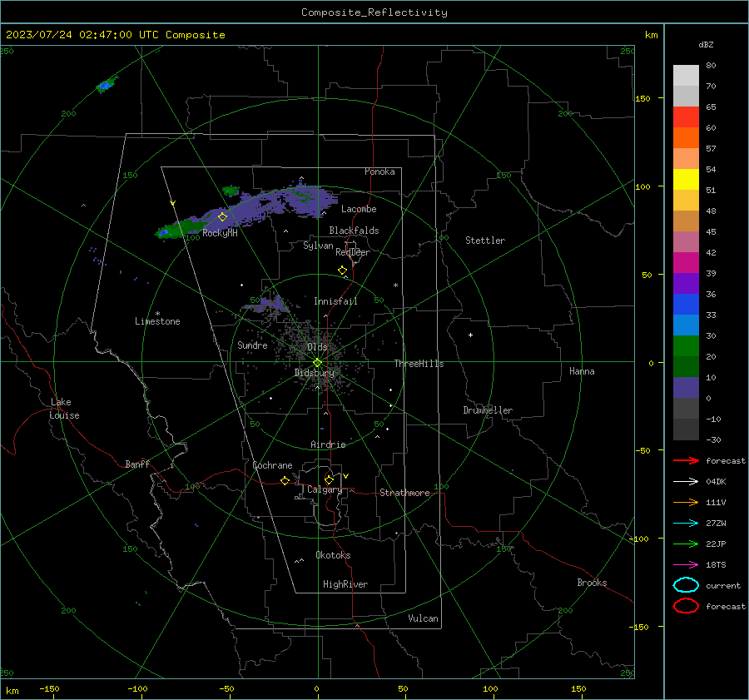Select the magenta 42 dBZ color swatch
Viewport: 749px width, 700px height.
686,262
